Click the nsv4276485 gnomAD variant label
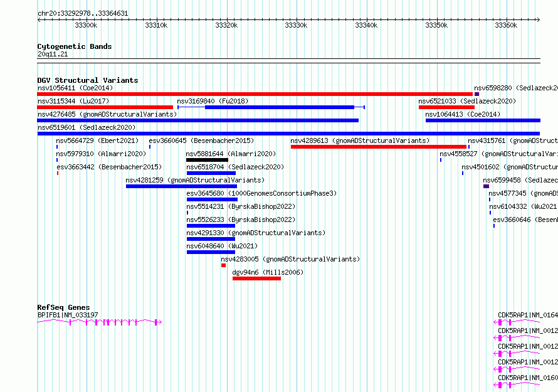 click(x=107, y=114)
